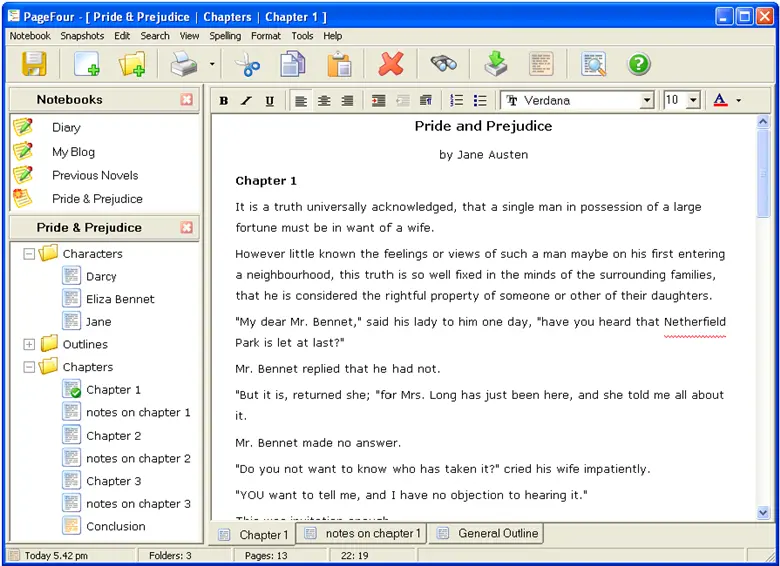Screen dimensions: 780x566
Task: Click the magnifier page preview icon
Action: click(x=593, y=64)
